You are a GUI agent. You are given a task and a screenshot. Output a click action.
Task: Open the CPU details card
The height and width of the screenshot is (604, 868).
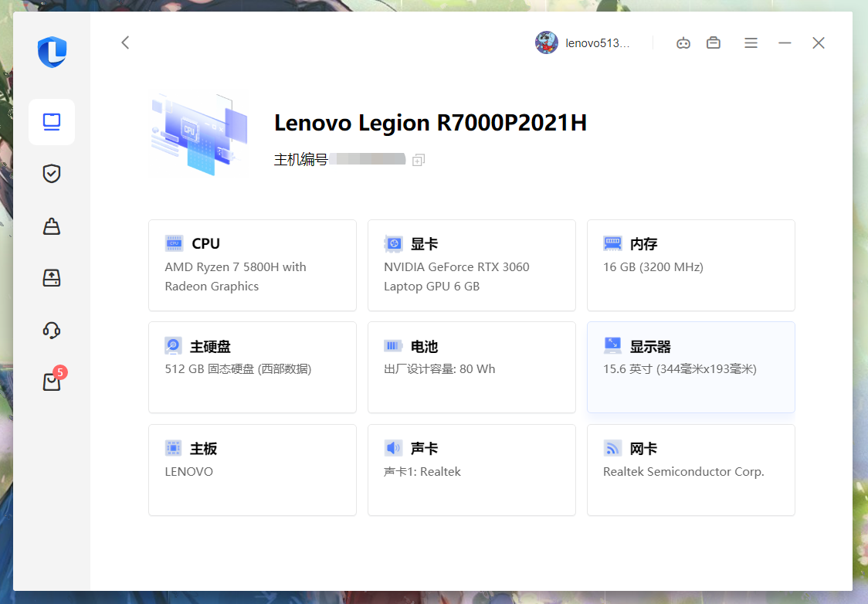[x=253, y=265]
